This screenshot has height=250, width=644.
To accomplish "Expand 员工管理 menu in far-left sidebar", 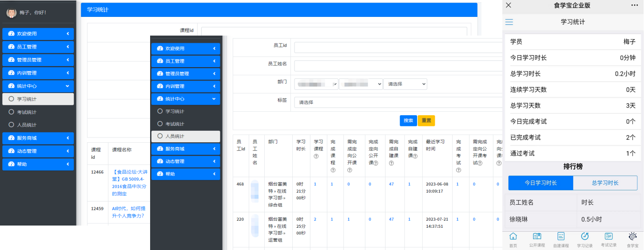I will [38, 47].
